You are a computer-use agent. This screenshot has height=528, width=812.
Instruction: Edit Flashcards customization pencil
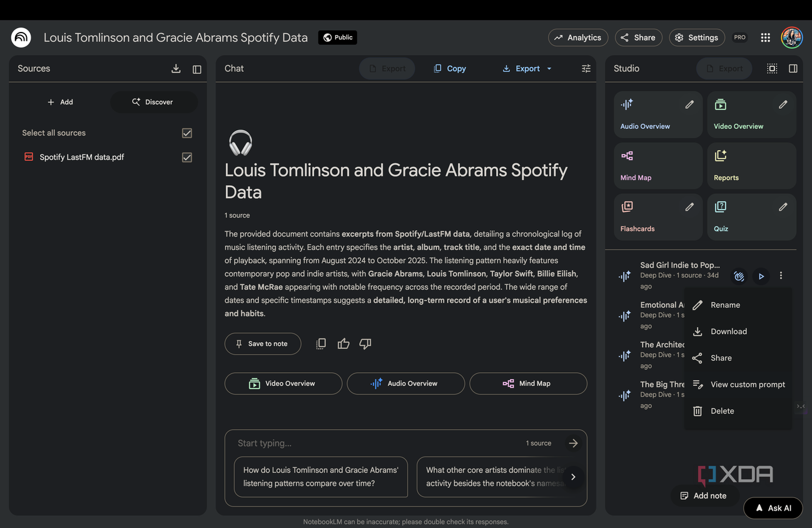coord(689,207)
